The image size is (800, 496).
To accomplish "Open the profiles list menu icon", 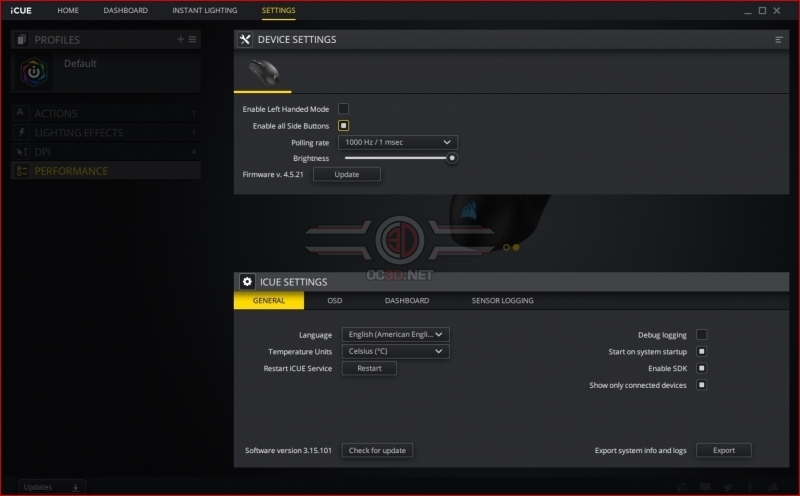I will [192, 39].
